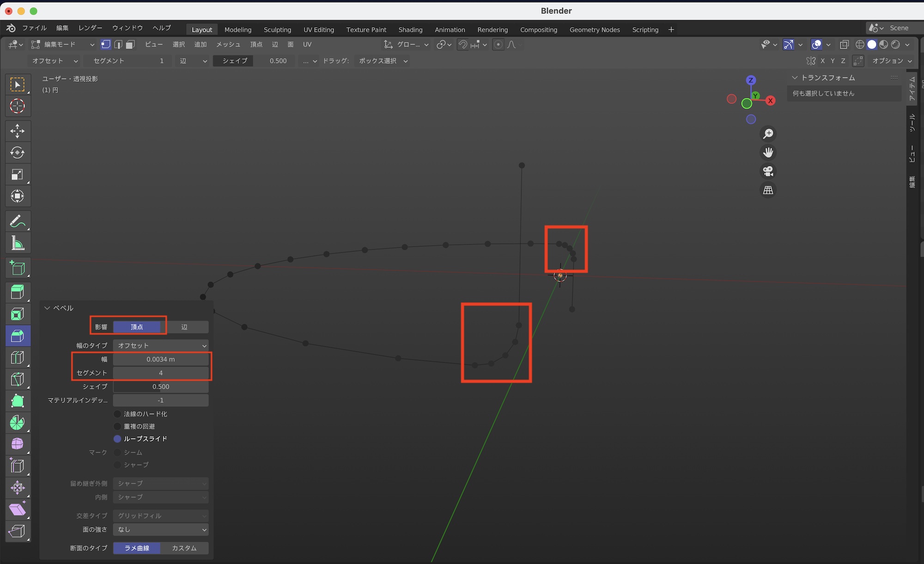Toggle camera view icon
The height and width of the screenshot is (564, 924).
[x=768, y=172]
